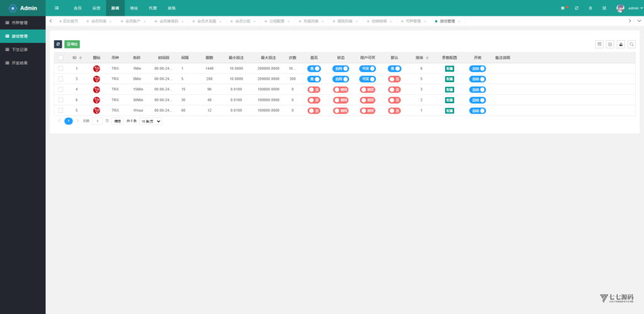Screen dimensions: 644x314
Task: Click the dark table refresh button
Action: click(58, 44)
